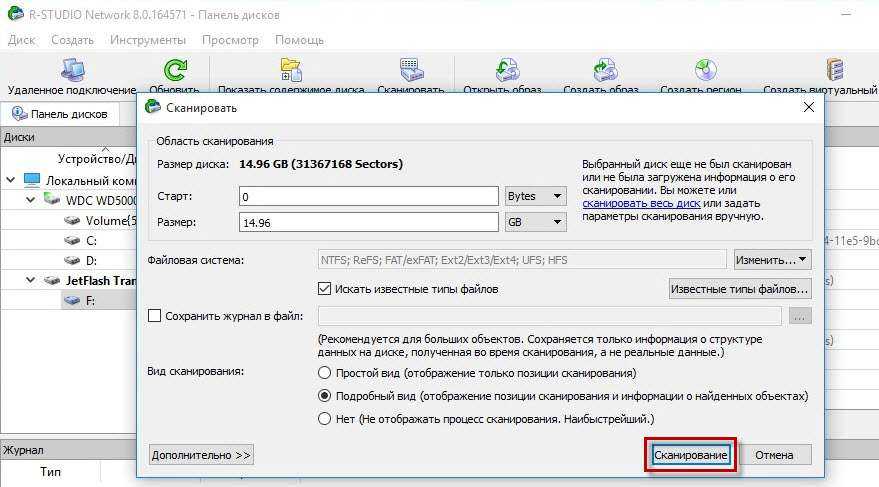Screen dimensions: 879x487
Task: Open the 'Просмотр' menu
Action: pos(230,40)
